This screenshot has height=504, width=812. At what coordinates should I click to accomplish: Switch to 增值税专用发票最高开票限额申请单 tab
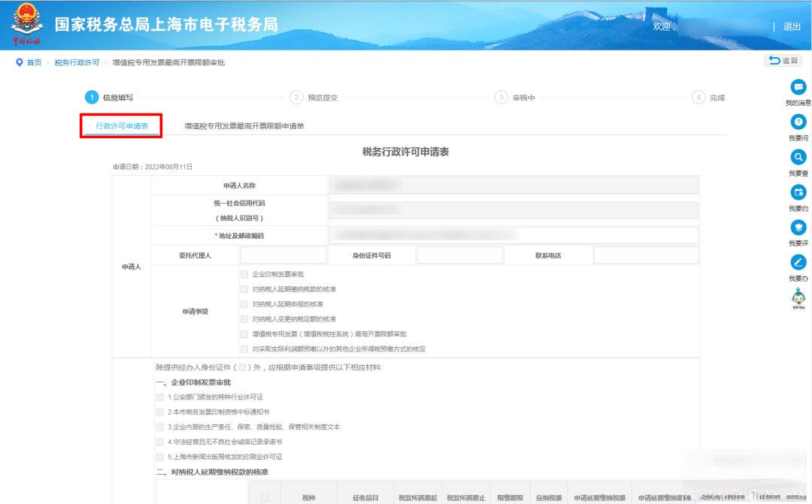tap(244, 126)
